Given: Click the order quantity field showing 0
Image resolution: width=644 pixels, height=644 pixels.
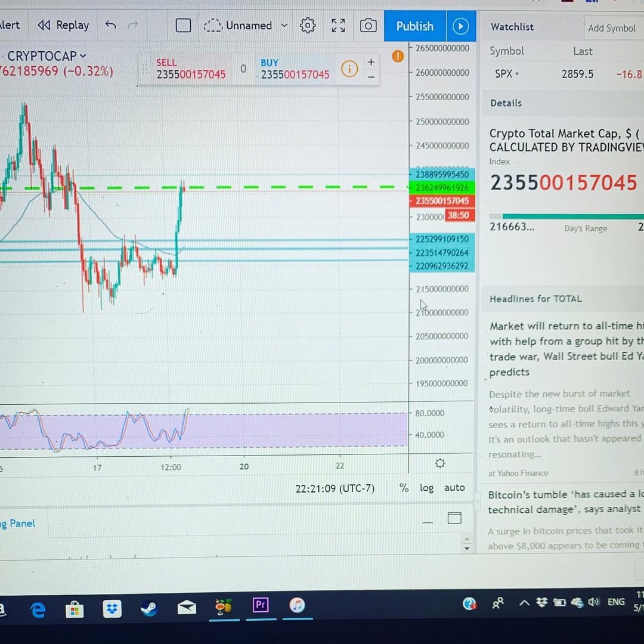Looking at the screenshot, I should coord(243,69).
